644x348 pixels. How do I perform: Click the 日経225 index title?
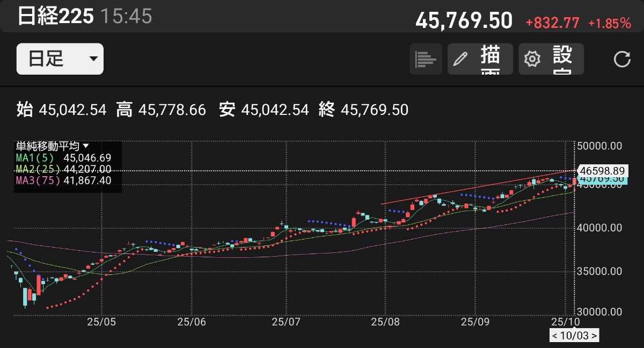coord(56,16)
